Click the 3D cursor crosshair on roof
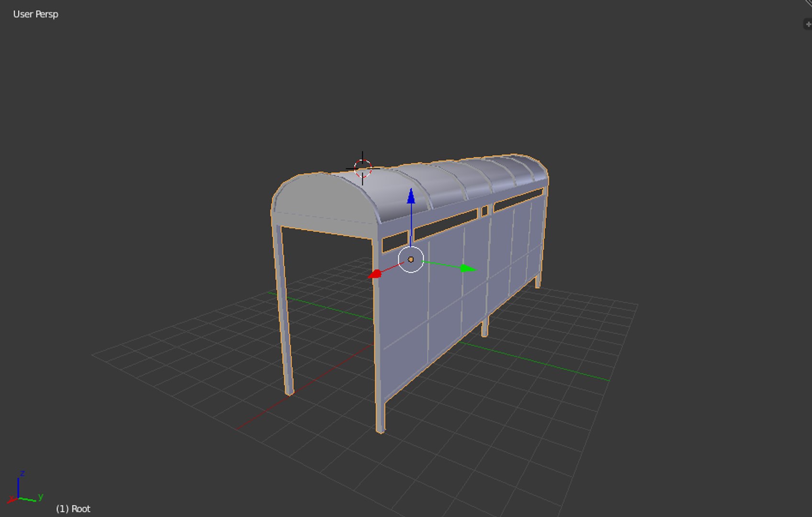This screenshot has width=812, height=517. point(363,168)
